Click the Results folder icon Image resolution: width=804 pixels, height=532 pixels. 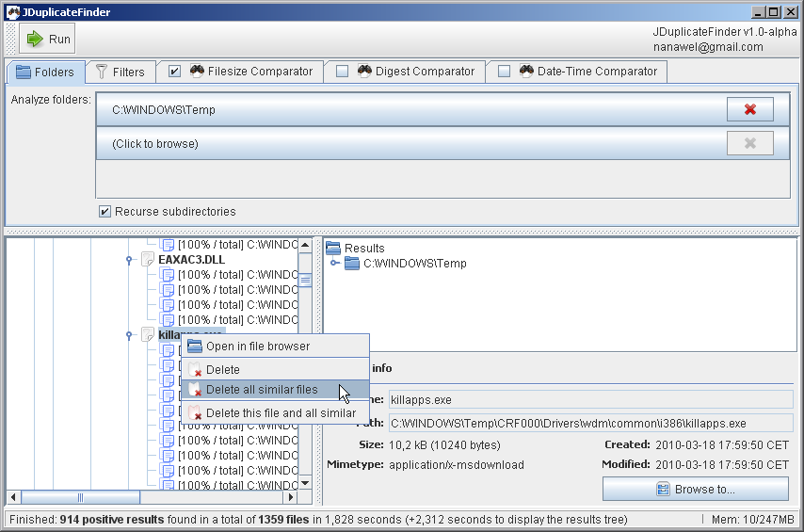coord(333,249)
